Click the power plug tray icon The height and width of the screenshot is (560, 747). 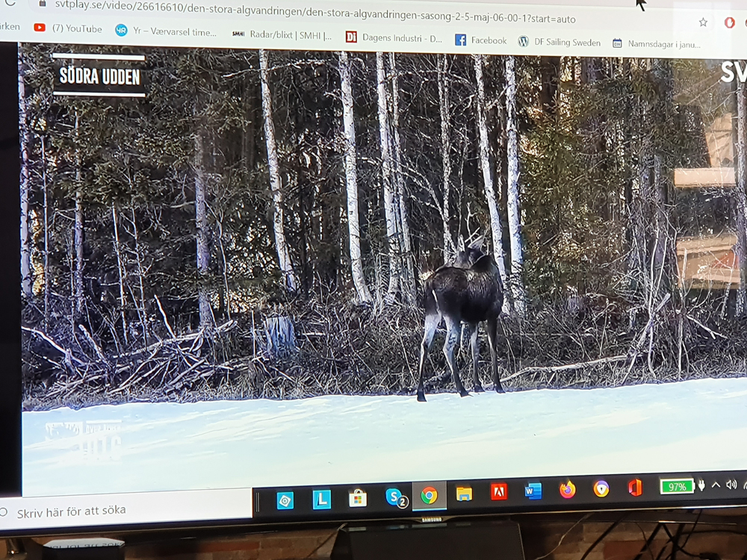[x=701, y=486]
